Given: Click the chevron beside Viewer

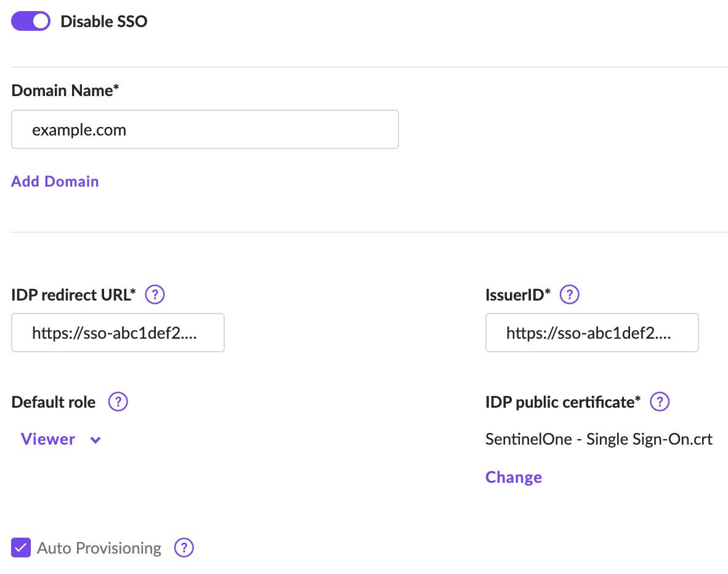Looking at the screenshot, I should (95, 440).
